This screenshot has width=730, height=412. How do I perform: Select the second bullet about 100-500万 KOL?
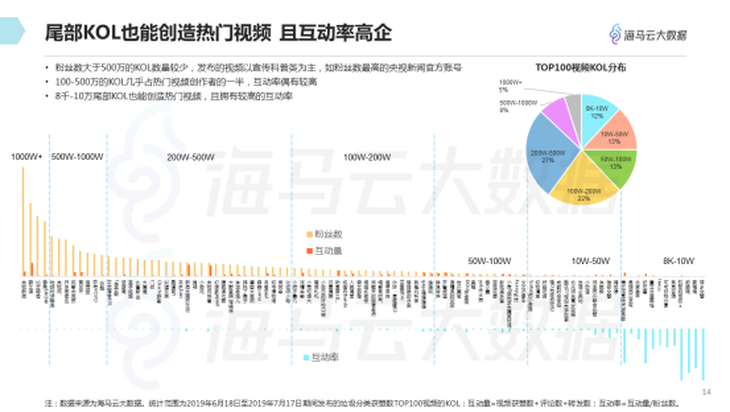[186, 82]
